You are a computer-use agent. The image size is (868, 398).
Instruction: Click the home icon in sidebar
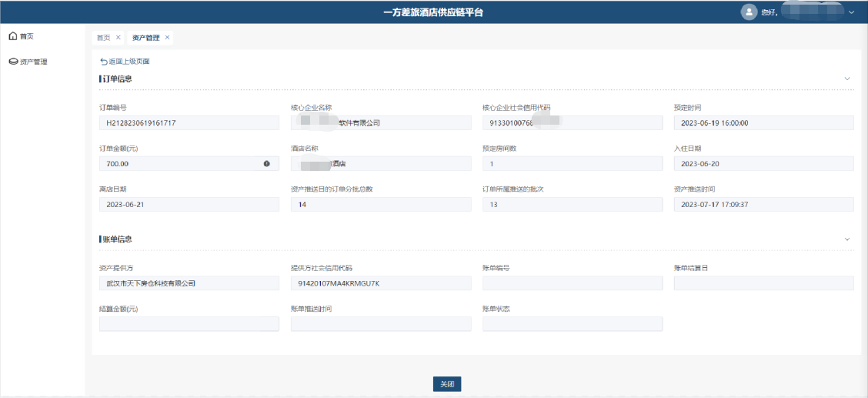(12, 36)
